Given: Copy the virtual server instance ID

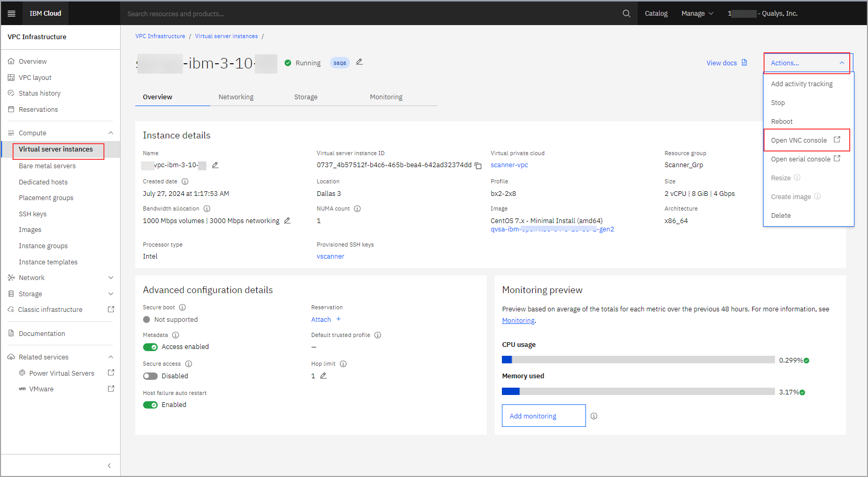Looking at the screenshot, I should pyautogui.click(x=478, y=165).
